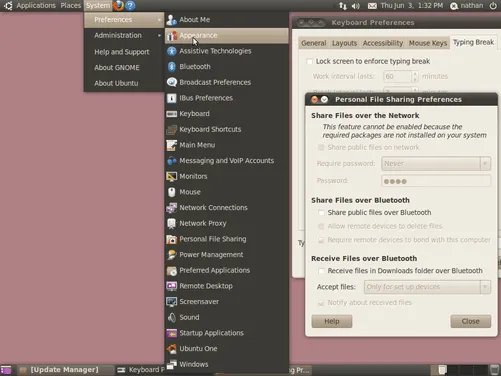Click the Ubuntu One icon

[171, 349]
